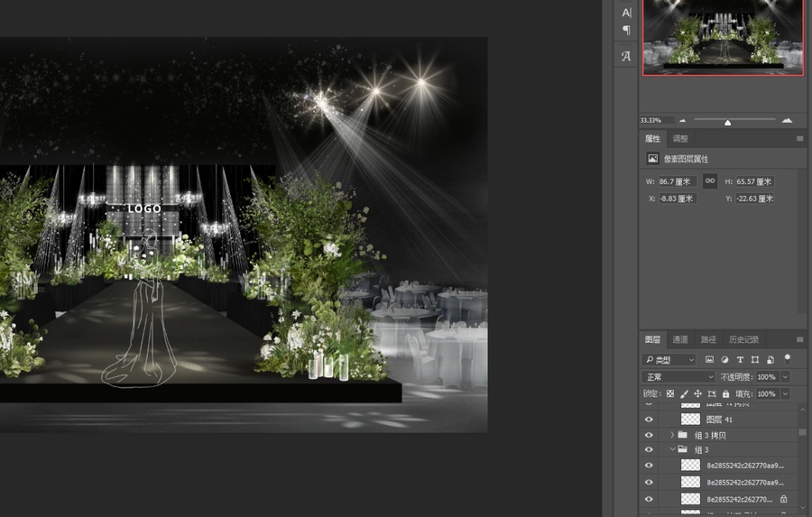Screen dimensions: 812x517
Task: Open the 正常 blend mode dropdown
Action: tap(678, 376)
